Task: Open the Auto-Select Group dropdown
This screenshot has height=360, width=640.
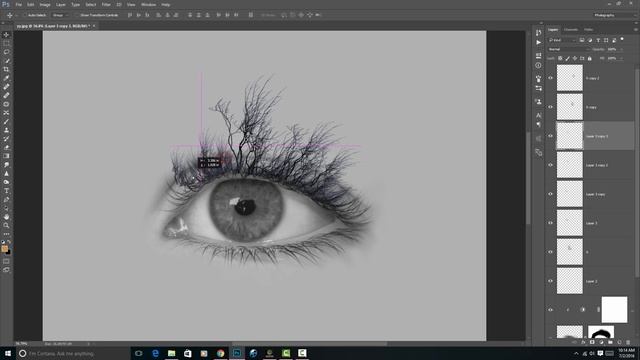Action: 61,15
